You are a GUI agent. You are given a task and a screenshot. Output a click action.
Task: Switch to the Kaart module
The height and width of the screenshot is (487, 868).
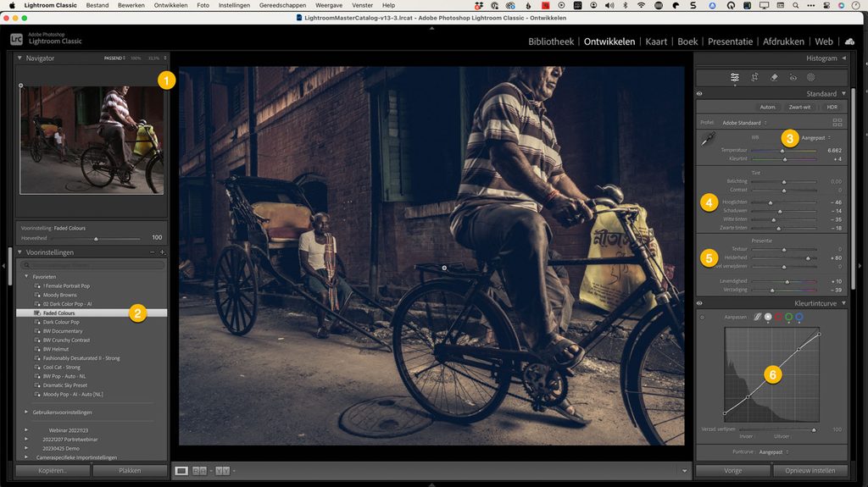tap(656, 42)
